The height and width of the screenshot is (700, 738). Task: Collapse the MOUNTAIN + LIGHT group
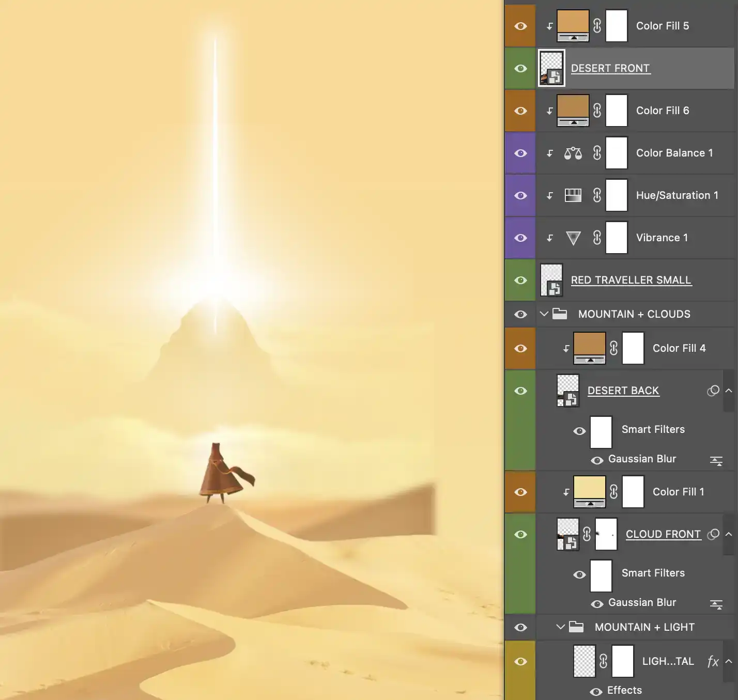coord(560,627)
